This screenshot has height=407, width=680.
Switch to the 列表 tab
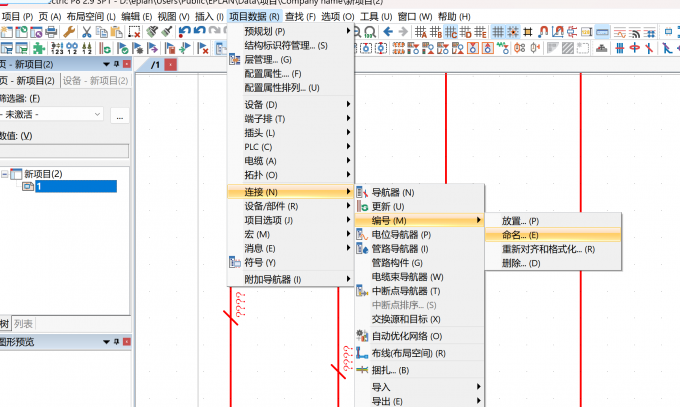[23, 324]
